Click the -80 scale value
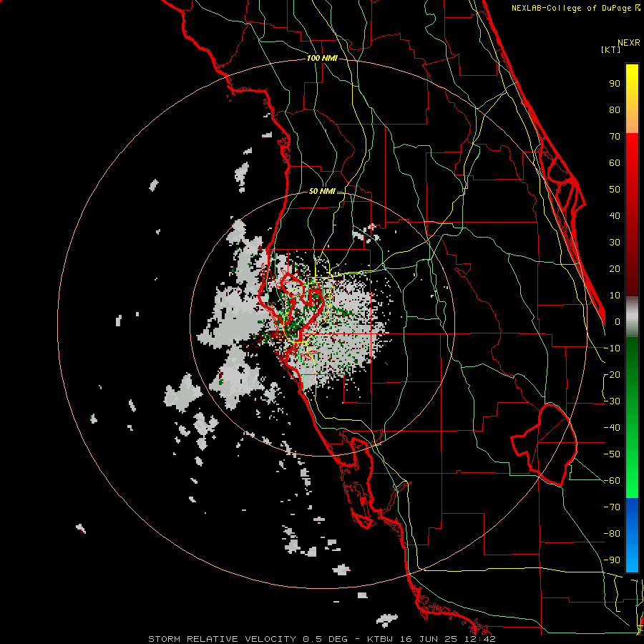The width and height of the screenshot is (644, 644). [x=612, y=534]
